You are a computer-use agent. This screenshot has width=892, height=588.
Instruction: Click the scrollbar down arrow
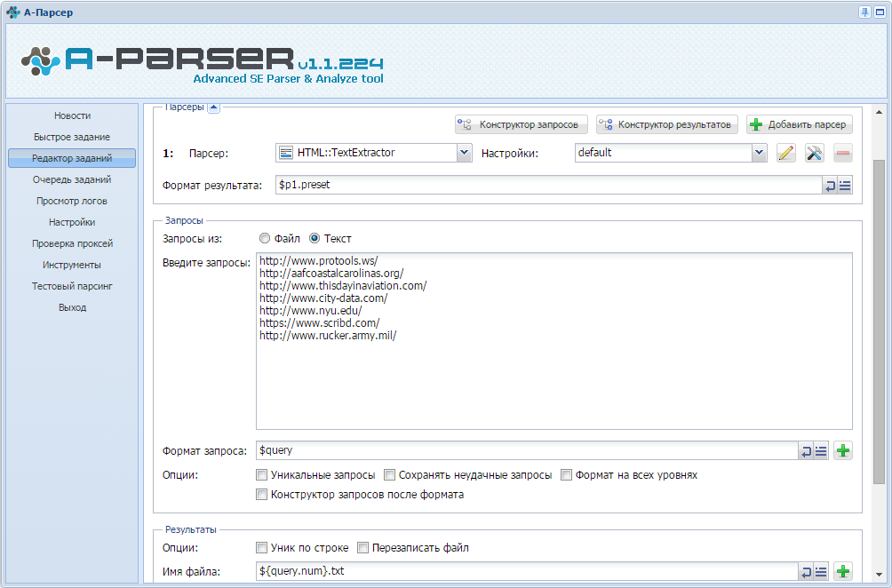(x=879, y=575)
